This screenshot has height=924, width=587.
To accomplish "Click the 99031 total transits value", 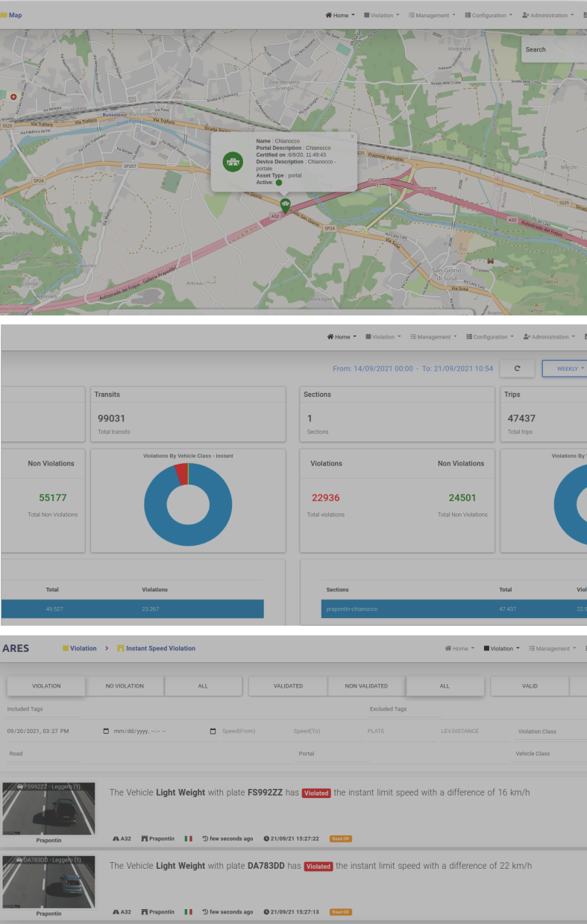I will (x=112, y=418).
